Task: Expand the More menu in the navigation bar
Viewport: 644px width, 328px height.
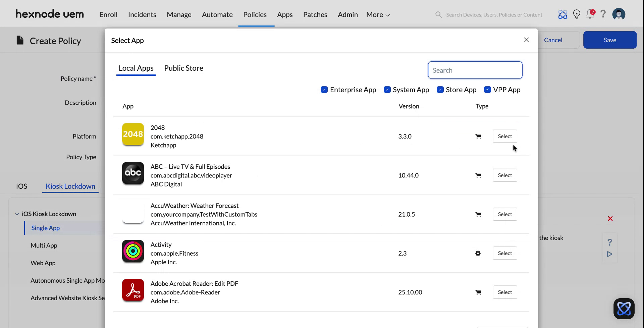Action: pyautogui.click(x=377, y=14)
